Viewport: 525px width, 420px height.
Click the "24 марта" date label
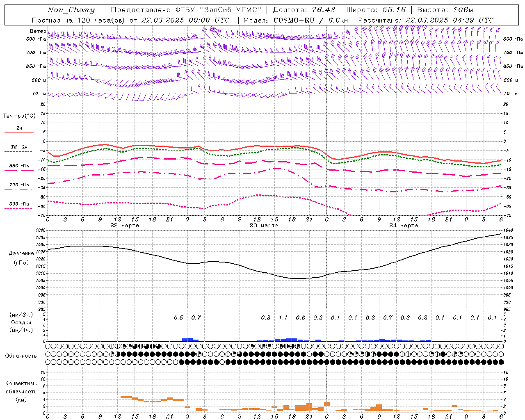tap(404, 226)
